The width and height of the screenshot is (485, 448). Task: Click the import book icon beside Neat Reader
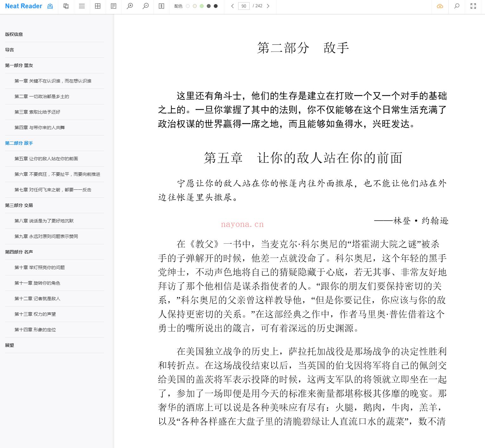point(50,6)
